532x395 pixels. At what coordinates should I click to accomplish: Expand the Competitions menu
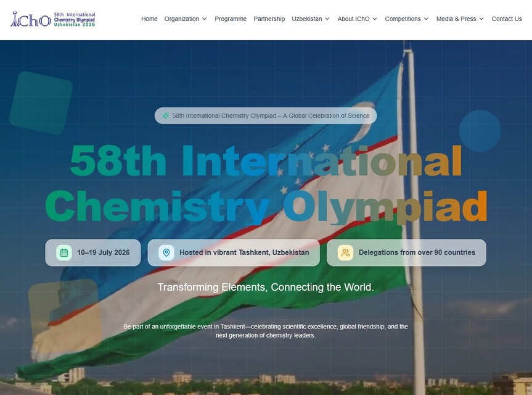tap(406, 19)
